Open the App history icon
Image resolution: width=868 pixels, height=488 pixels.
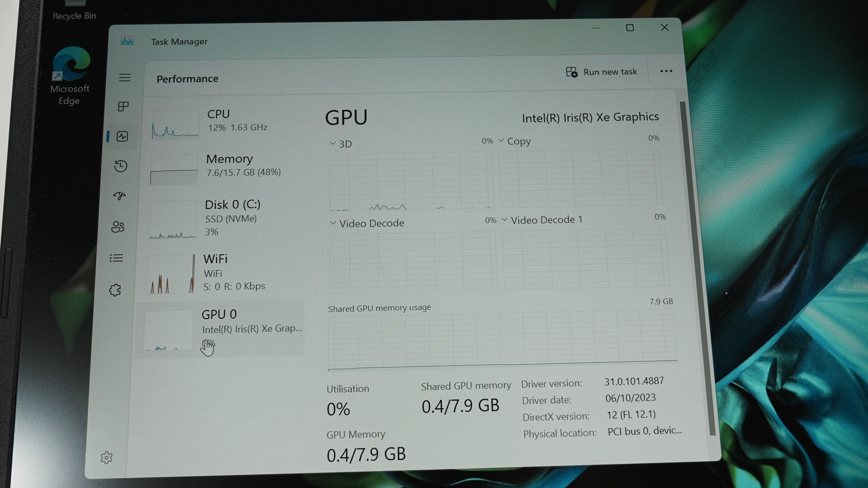(x=121, y=166)
